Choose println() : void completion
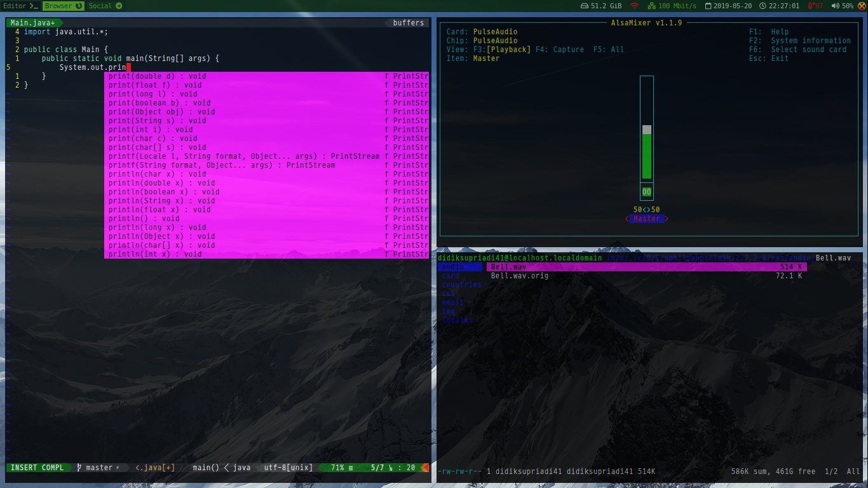Screen dimensions: 868x488 (267, 219)
